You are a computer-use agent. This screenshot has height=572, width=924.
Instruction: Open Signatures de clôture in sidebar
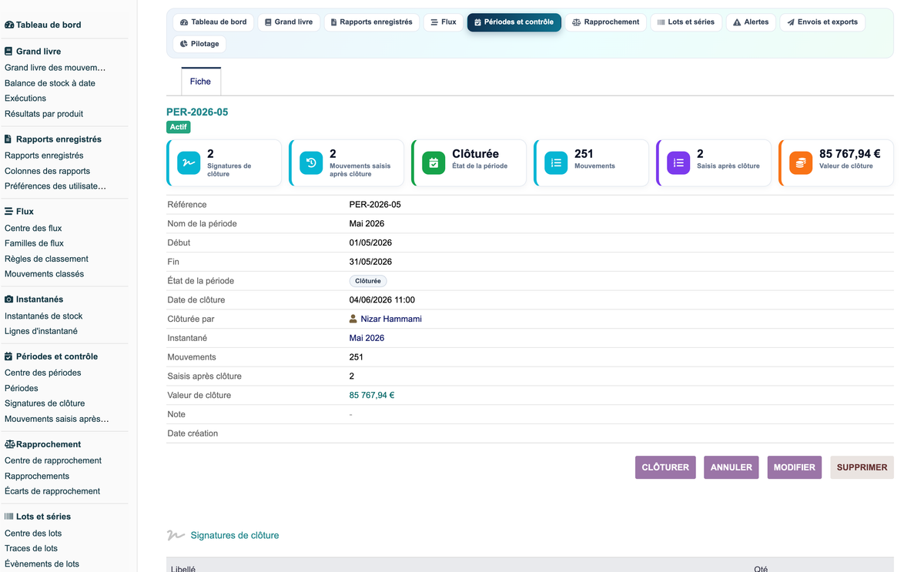click(x=45, y=403)
